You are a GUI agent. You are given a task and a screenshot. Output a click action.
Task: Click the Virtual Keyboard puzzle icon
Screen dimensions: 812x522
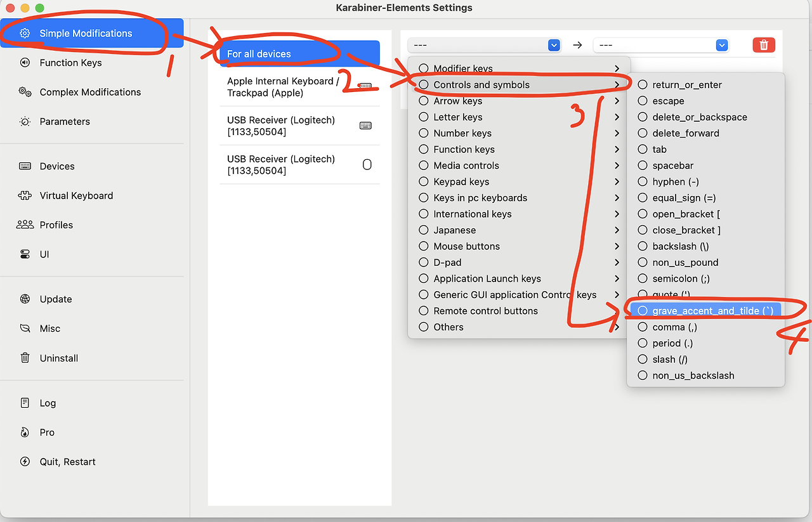pos(25,195)
